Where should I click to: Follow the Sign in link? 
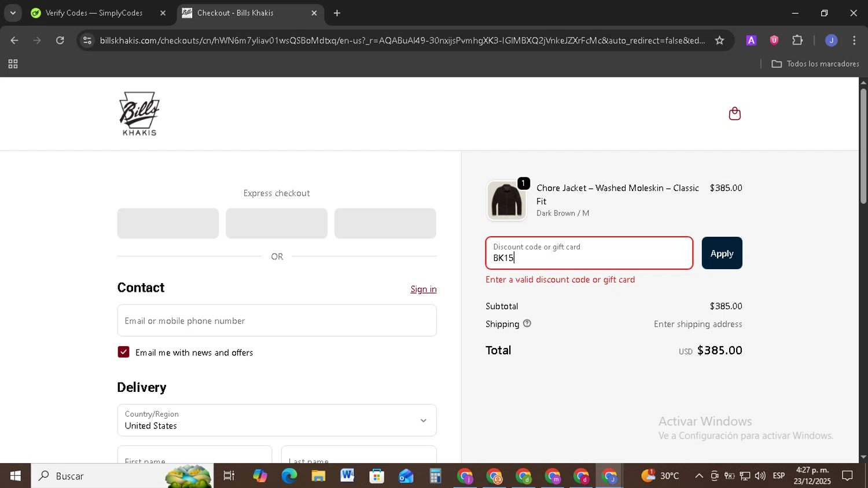tap(424, 289)
